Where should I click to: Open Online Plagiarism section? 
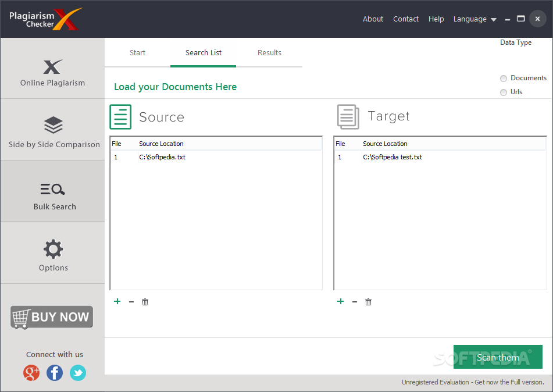52,69
